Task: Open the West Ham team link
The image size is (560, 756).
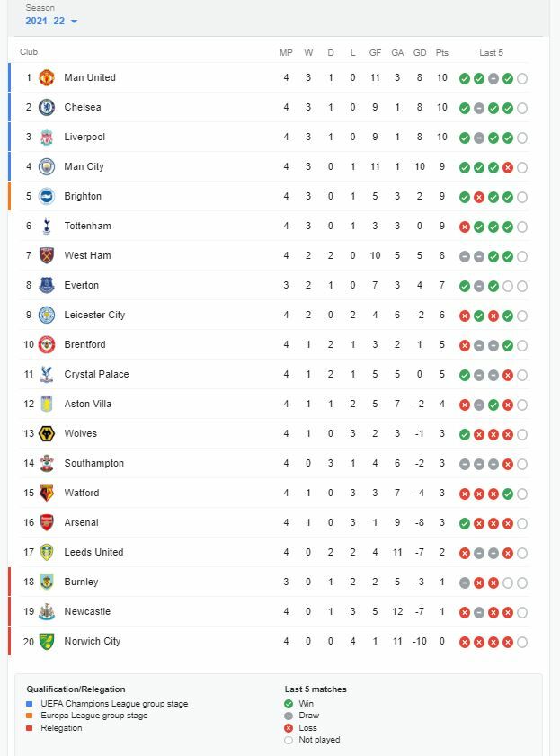Action: [x=87, y=255]
